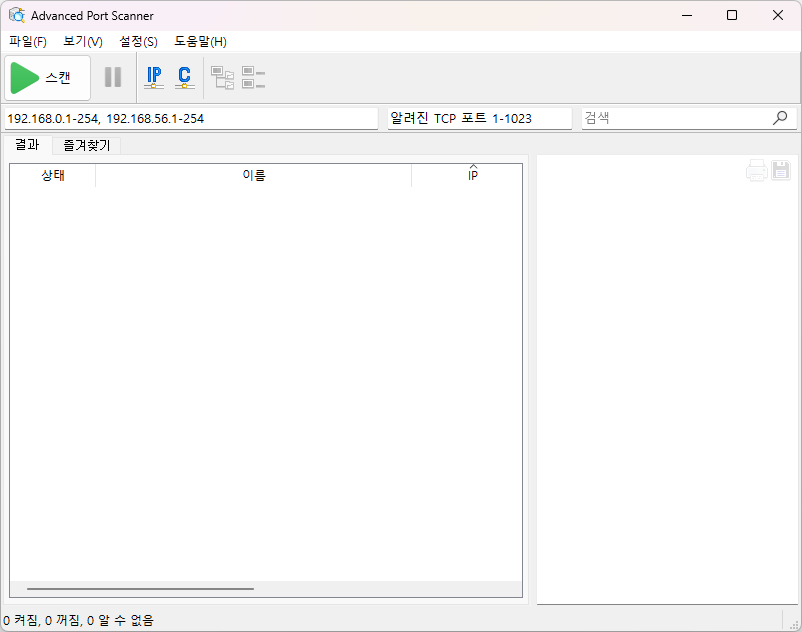802x632 pixels.
Task: Open the 알려진 TCP 포트 1-1023 port list
Action: (x=479, y=118)
